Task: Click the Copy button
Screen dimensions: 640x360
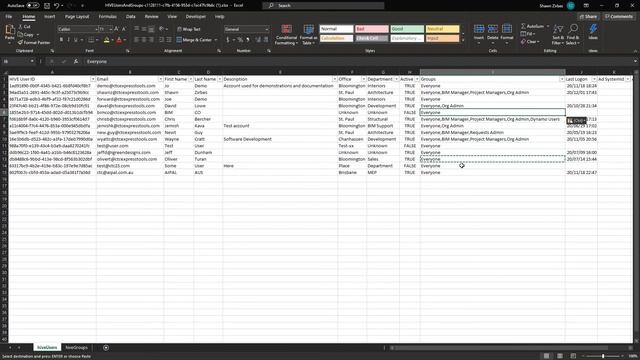Action: coord(26,35)
